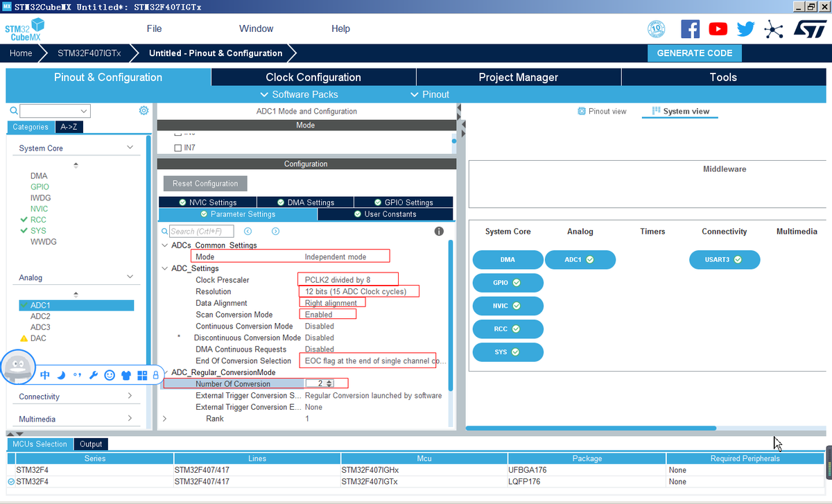
Task: Expand the Software Packs dropdown
Action: click(299, 94)
